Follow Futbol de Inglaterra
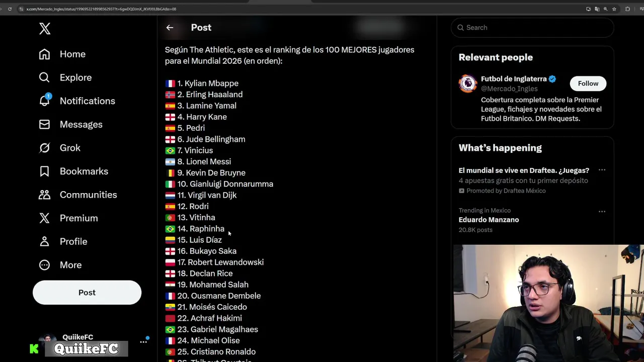This screenshot has width=644, height=362. [588, 83]
